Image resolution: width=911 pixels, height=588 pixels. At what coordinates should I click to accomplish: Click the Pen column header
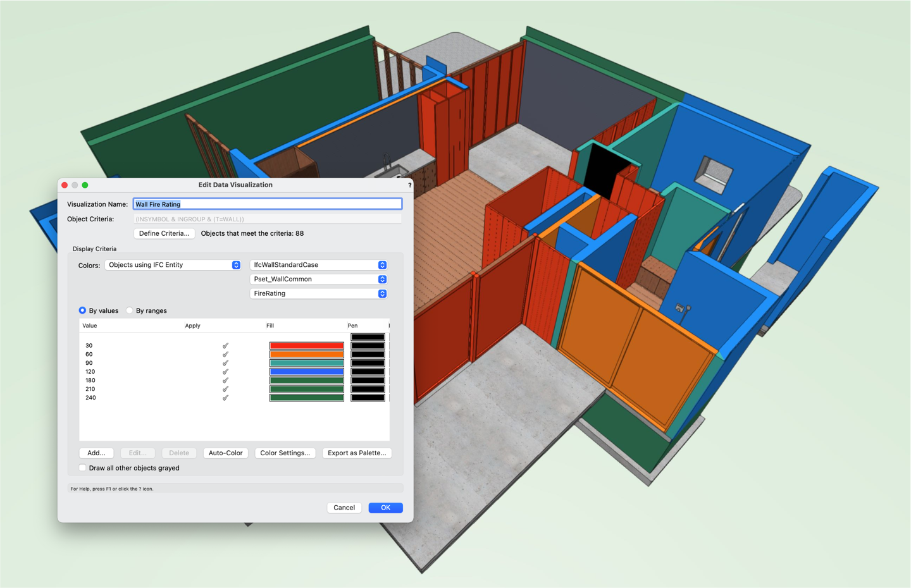pos(352,326)
